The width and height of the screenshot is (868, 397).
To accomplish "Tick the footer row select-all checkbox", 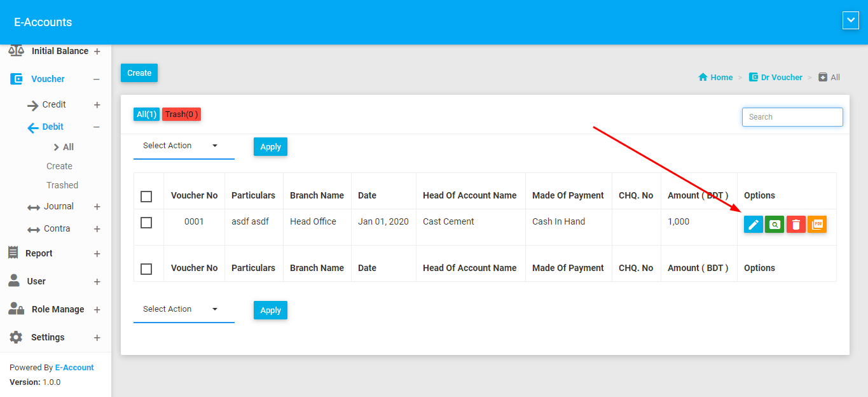I will (146, 268).
